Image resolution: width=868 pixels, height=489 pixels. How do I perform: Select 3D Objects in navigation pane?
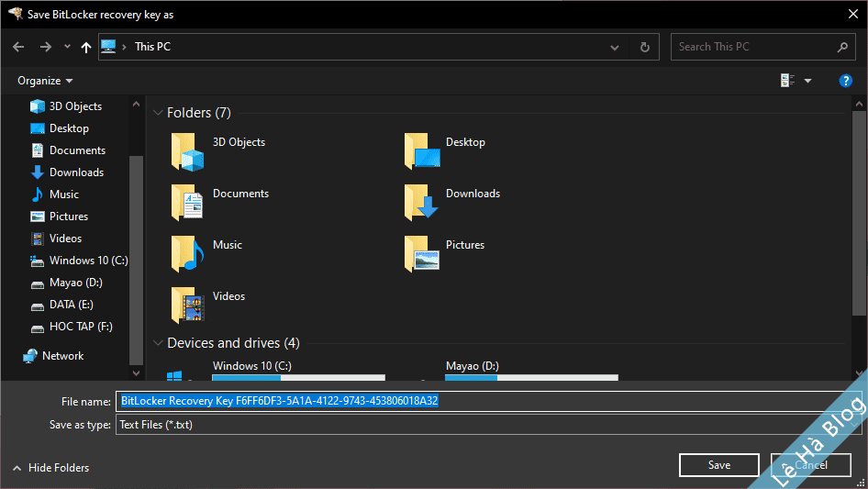(x=66, y=106)
